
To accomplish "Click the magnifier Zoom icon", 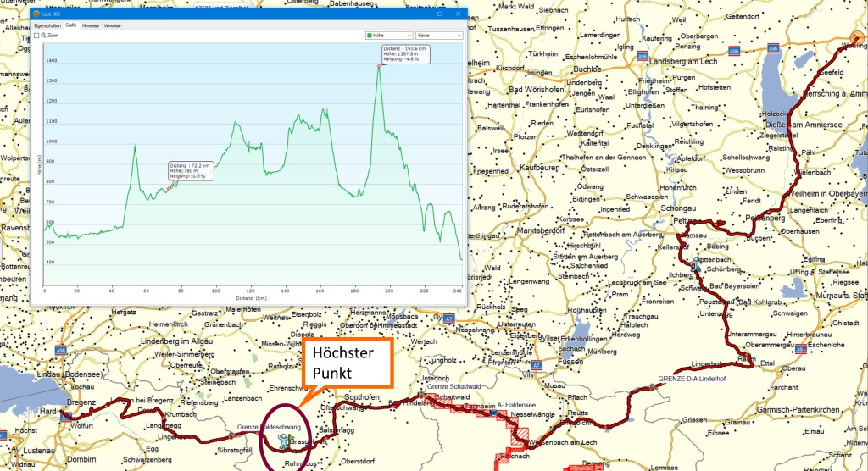I will point(42,36).
